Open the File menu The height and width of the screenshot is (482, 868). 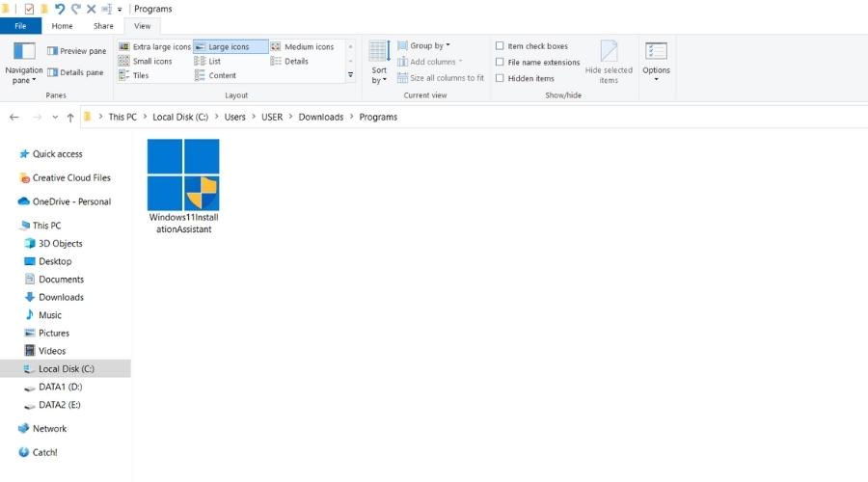[x=20, y=26]
